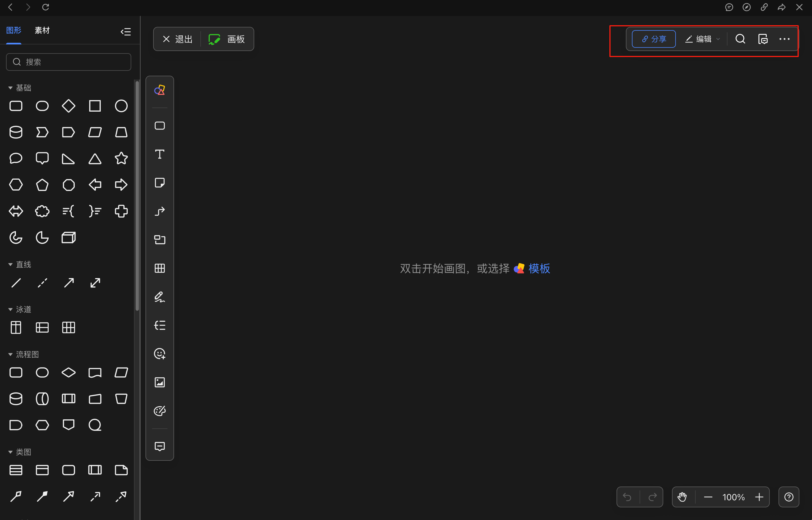The image size is (812, 520).
Task: Reload the page with refresh icon
Action: click(46, 7)
